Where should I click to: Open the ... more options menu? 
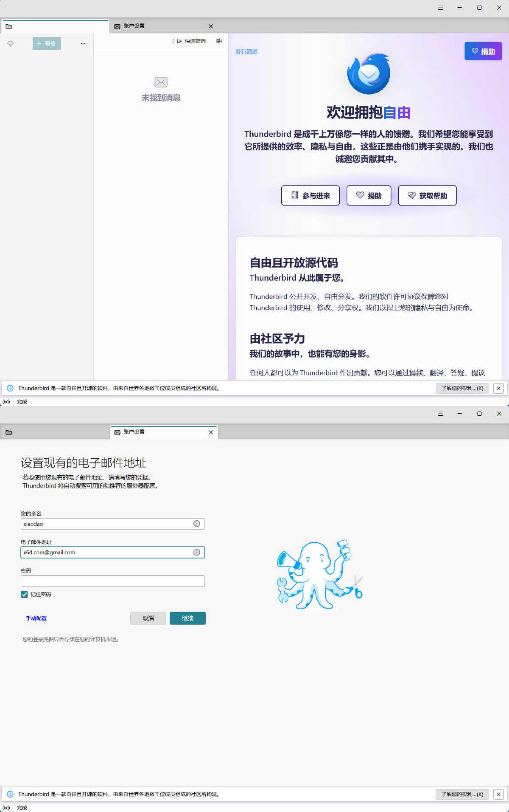coord(83,43)
